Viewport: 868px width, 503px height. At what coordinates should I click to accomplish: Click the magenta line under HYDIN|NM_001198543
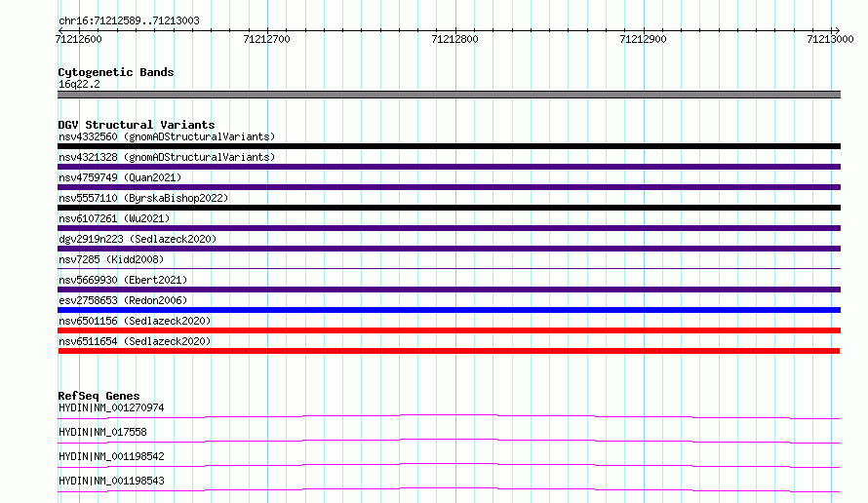pyautogui.click(x=449, y=489)
